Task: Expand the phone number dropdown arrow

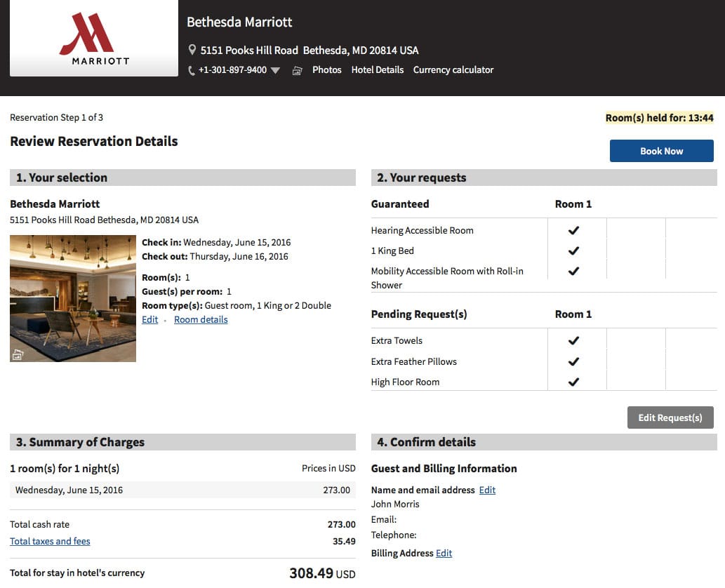Action: (275, 70)
